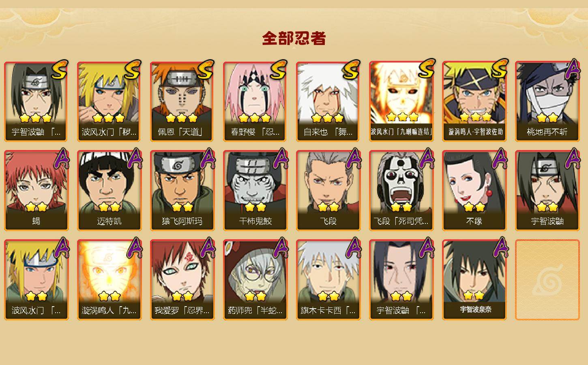588x365 pixels.
Task: Select the empty Konoha-symbol card slot
Action: pos(547,280)
